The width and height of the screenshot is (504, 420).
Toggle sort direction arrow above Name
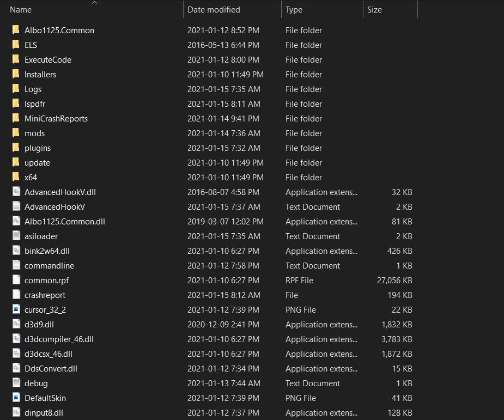coord(94,3)
